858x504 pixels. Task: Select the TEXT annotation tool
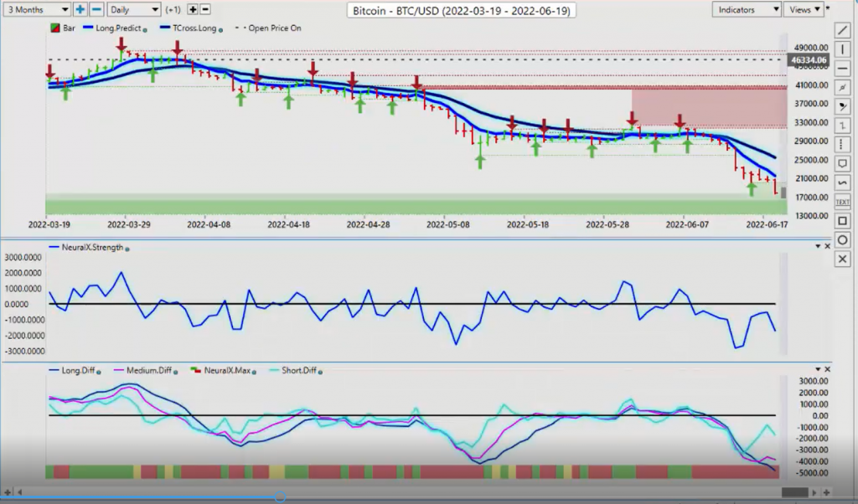(843, 203)
